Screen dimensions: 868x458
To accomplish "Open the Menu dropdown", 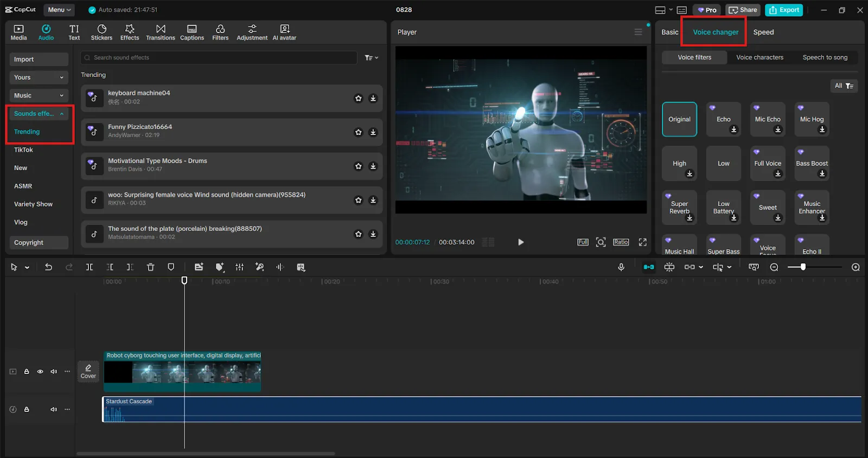I will tap(59, 10).
